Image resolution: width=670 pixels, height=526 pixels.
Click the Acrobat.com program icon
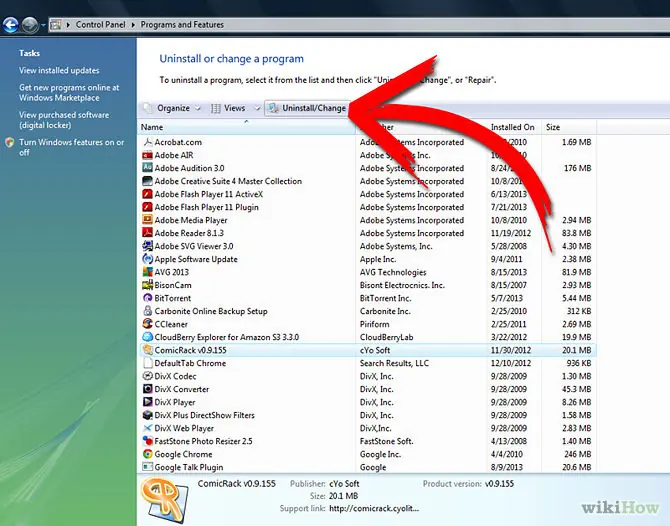(147, 142)
